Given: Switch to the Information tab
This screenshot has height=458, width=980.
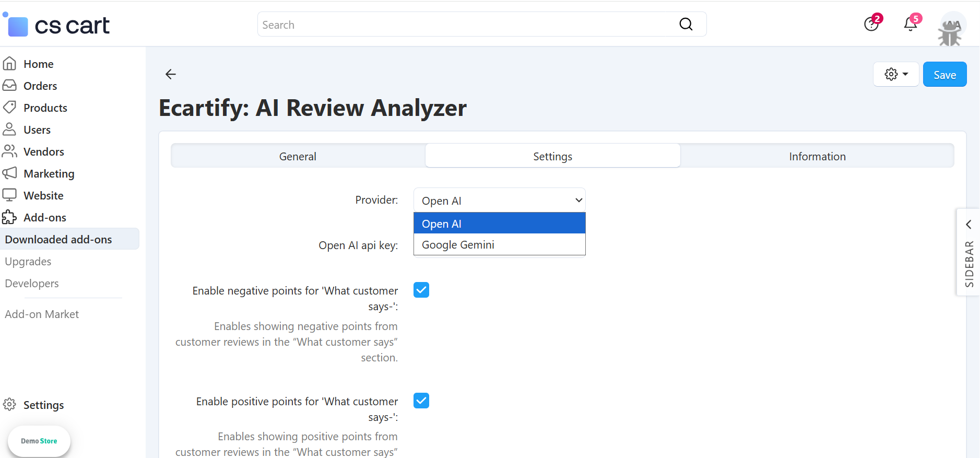Looking at the screenshot, I should click(817, 157).
